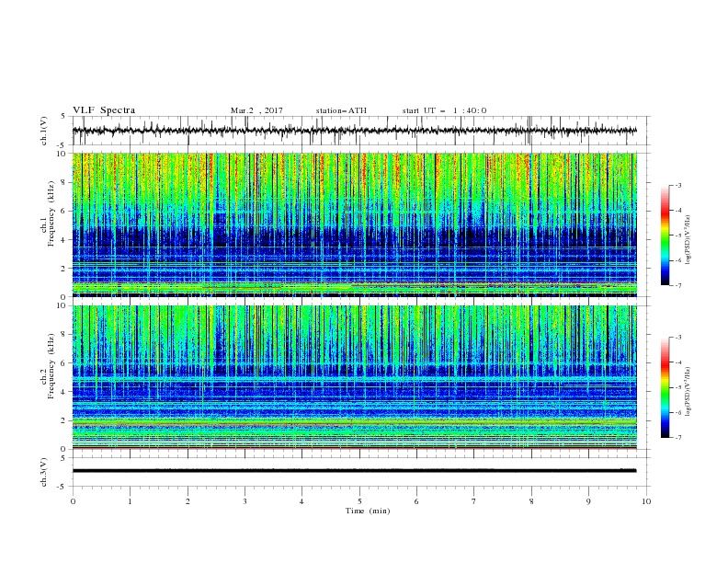Select the ch.1 "Frequency (kHz)" axis label
The height and width of the screenshot is (563, 728).
coord(51,214)
